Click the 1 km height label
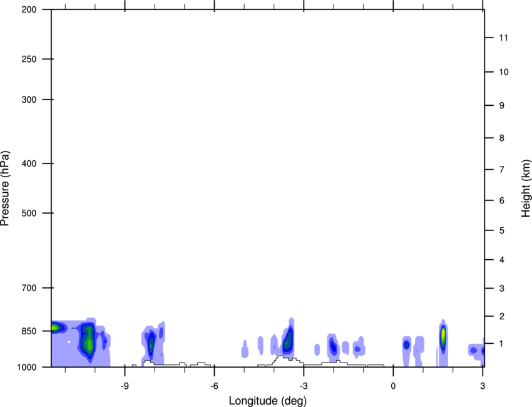Image resolution: width=532 pixels, height=407 pixels. 501,344
